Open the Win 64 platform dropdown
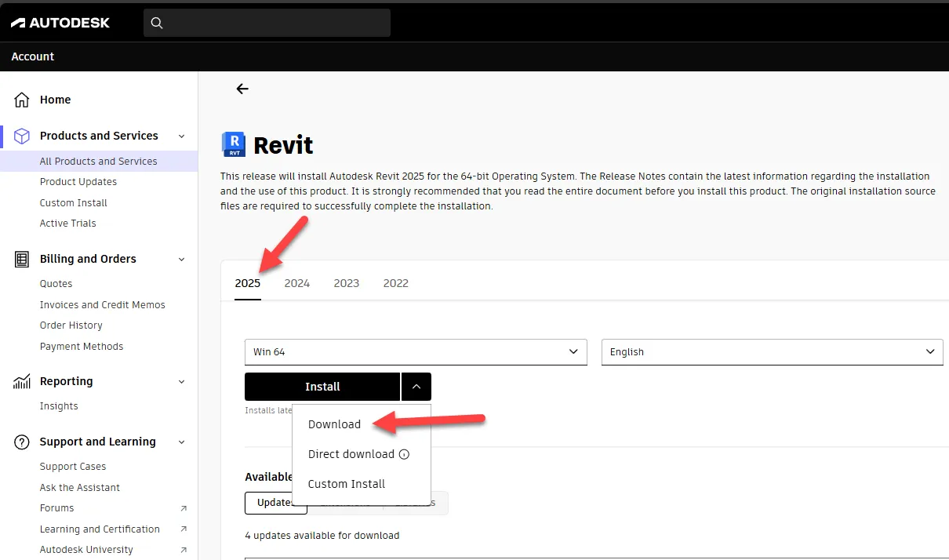949x560 pixels. [x=416, y=352]
